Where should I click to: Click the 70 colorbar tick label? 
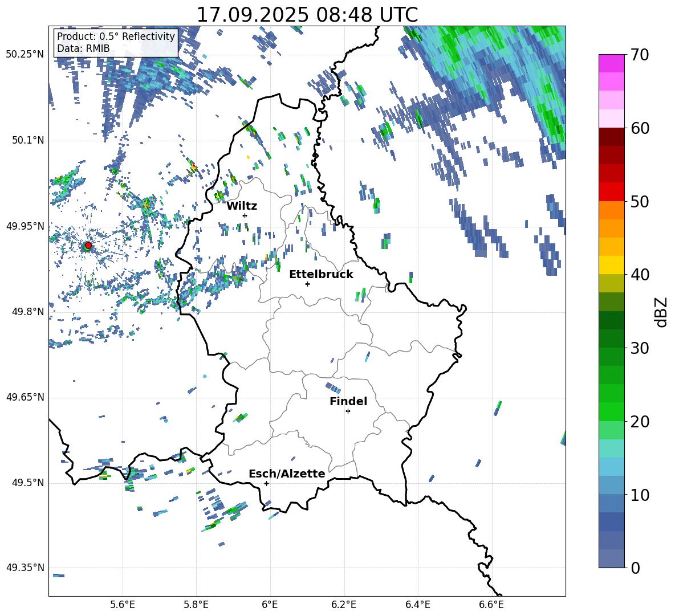coord(640,55)
